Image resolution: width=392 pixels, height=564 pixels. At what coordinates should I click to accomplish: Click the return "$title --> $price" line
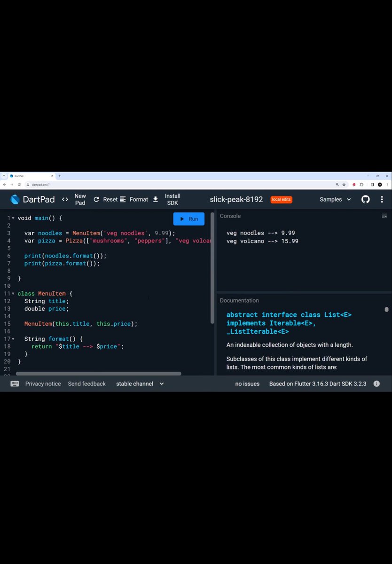[x=78, y=346]
